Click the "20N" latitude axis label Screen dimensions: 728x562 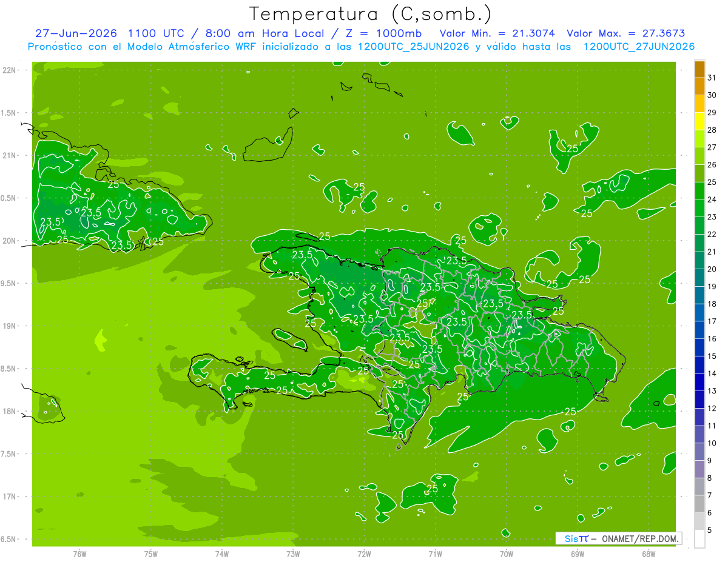pyautogui.click(x=10, y=241)
